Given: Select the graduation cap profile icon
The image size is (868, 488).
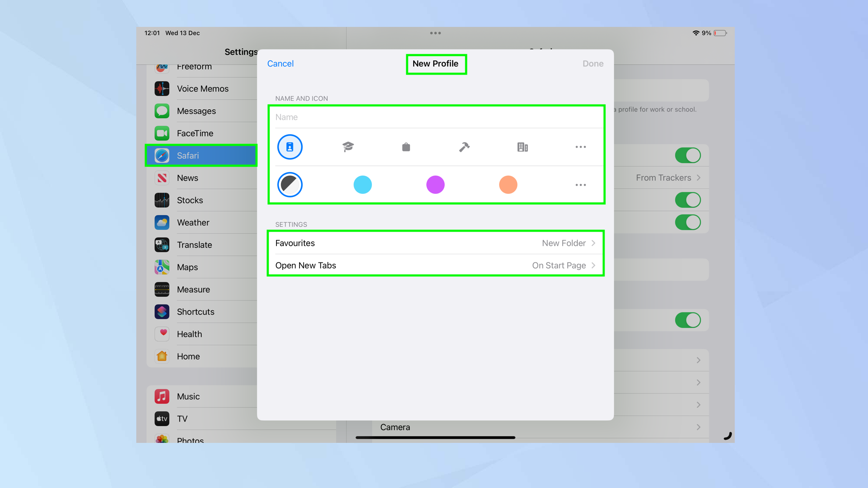Looking at the screenshot, I should coord(348,147).
